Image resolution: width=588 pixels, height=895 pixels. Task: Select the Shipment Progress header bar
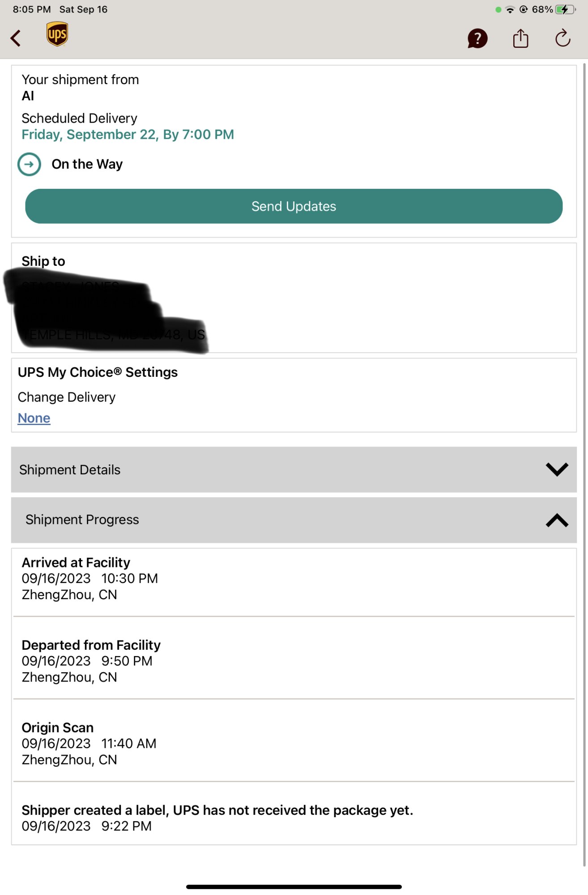tap(294, 520)
